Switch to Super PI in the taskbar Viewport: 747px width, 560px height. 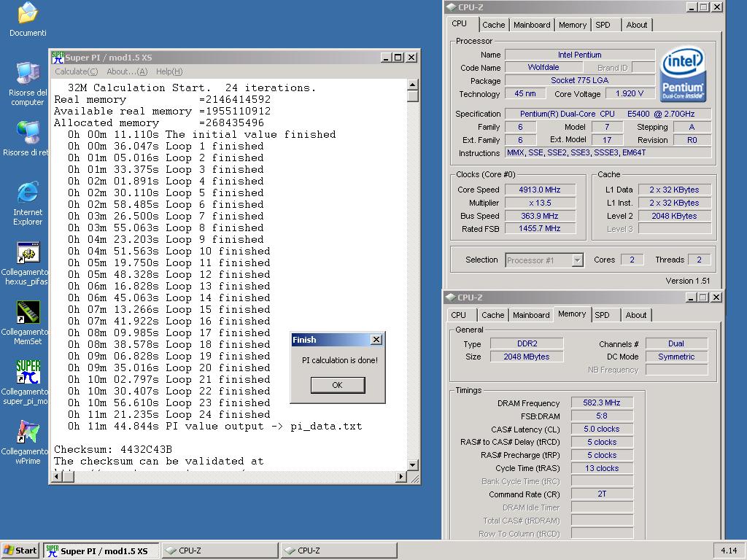pos(101,551)
